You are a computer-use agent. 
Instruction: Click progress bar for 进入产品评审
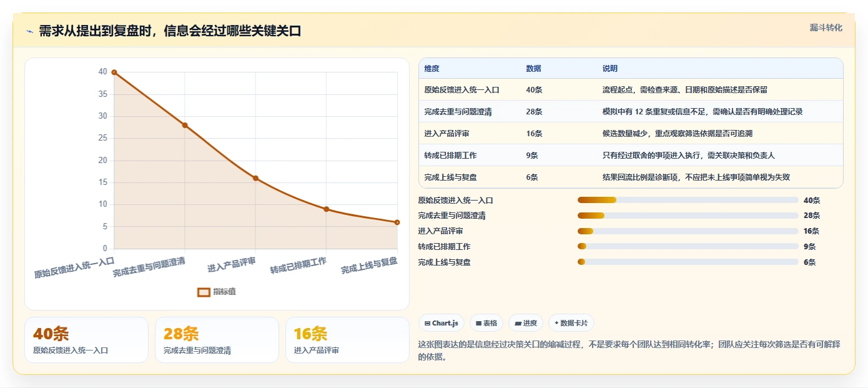[x=688, y=231]
